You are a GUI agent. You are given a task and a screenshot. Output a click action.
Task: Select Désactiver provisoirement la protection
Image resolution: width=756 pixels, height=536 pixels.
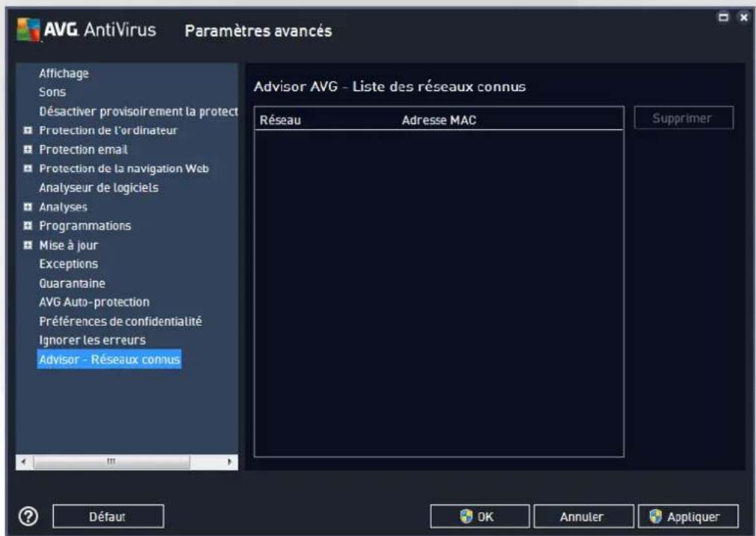(138, 111)
